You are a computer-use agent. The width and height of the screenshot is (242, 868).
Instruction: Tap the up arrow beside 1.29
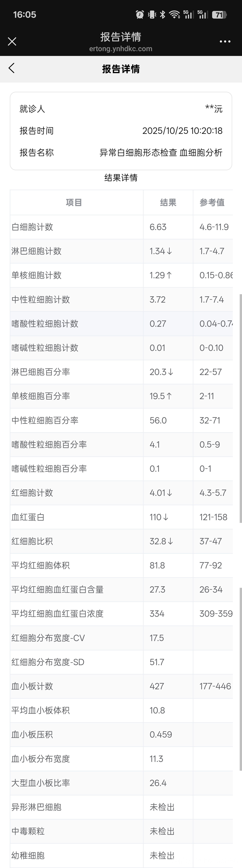coord(169,275)
